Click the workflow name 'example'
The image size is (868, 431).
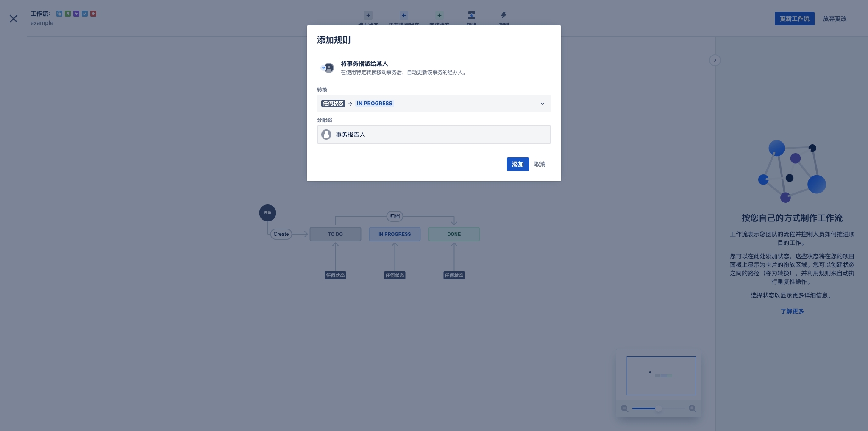[x=42, y=23]
